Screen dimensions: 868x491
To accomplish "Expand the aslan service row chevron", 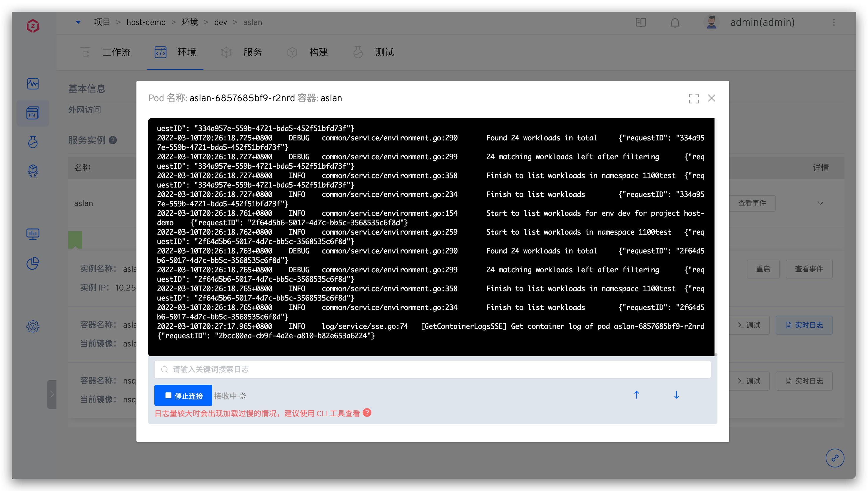I will pyautogui.click(x=820, y=203).
